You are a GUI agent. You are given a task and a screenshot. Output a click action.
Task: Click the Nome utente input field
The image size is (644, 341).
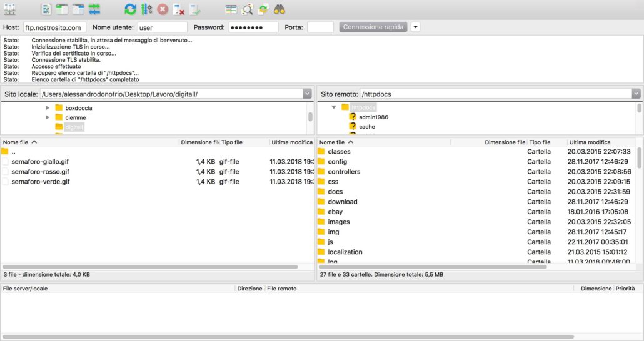[162, 27]
